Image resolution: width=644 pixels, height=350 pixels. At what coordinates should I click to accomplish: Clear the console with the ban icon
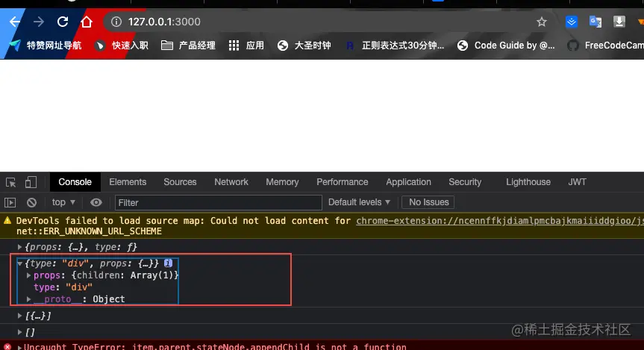tap(31, 202)
